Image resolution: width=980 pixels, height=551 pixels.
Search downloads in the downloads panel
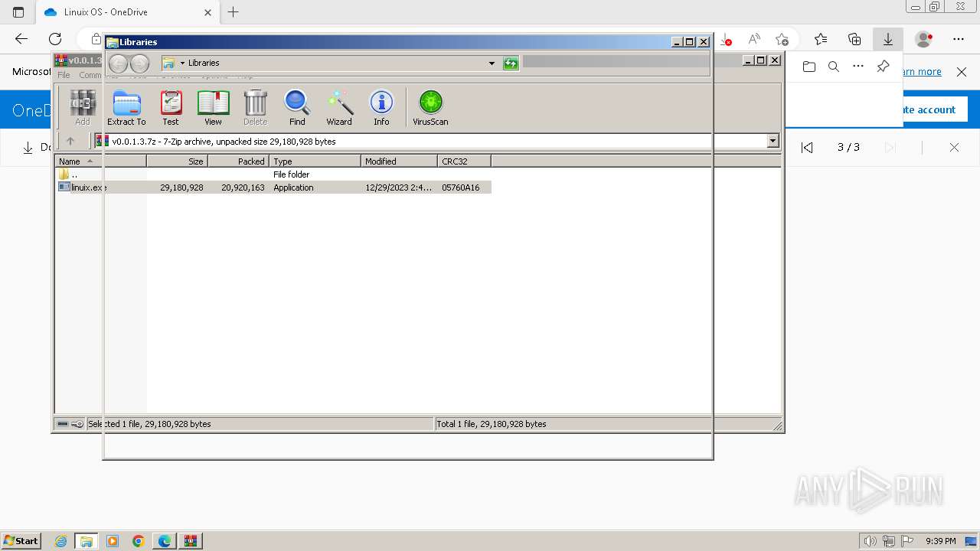[834, 67]
